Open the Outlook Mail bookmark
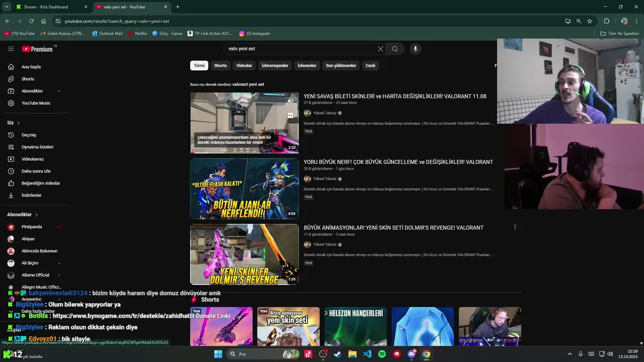Viewport: 644px width, 362px height. pos(107,33)
